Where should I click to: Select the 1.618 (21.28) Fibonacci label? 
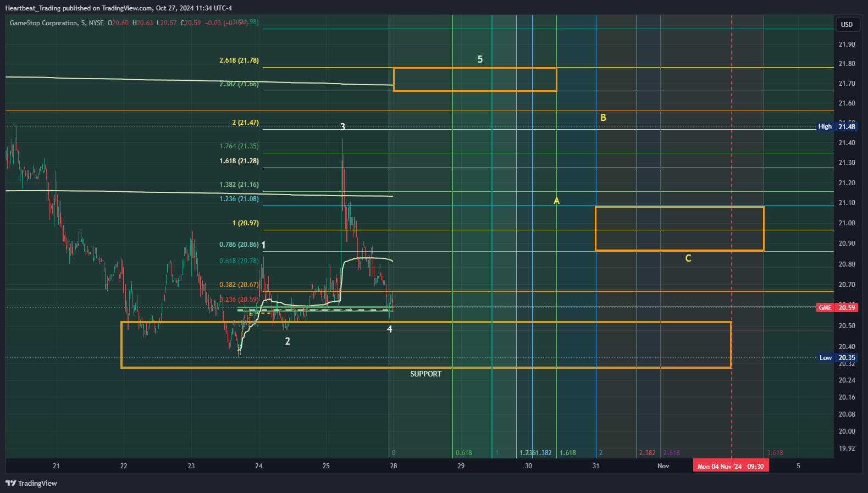[239, 161]
